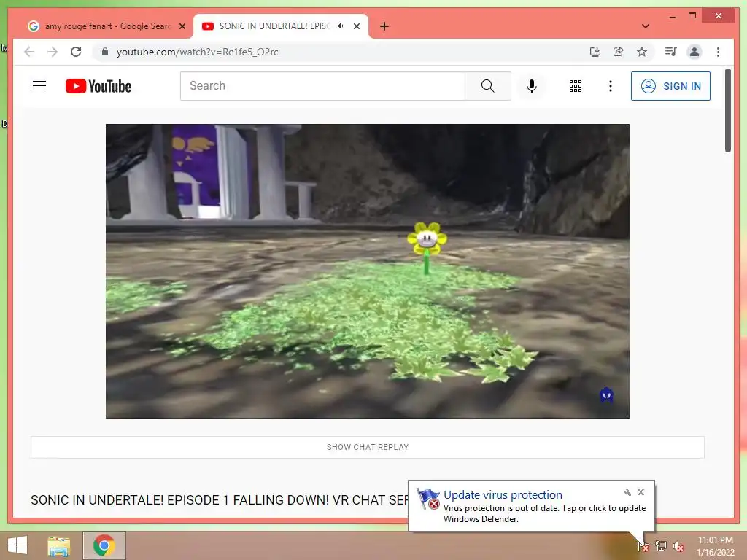Close the SONIC IN UNDERTALE tab
This screenshot has width=747, height=560.
click(356, 26)
